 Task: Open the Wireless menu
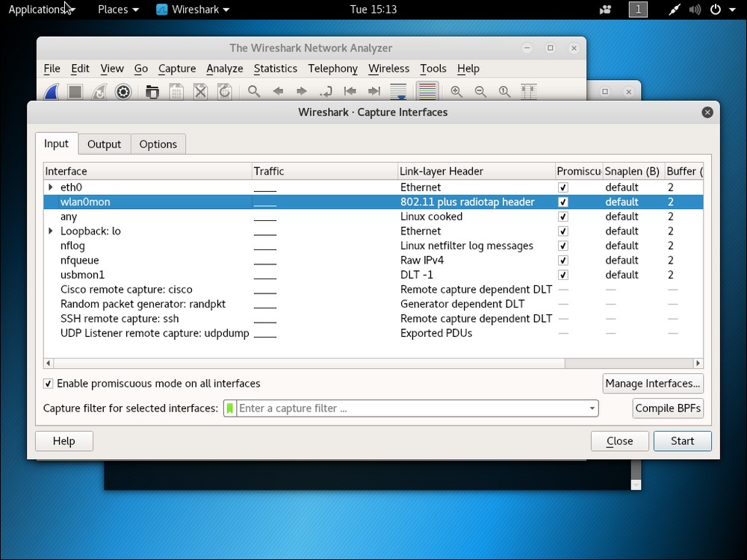[388, 69]
